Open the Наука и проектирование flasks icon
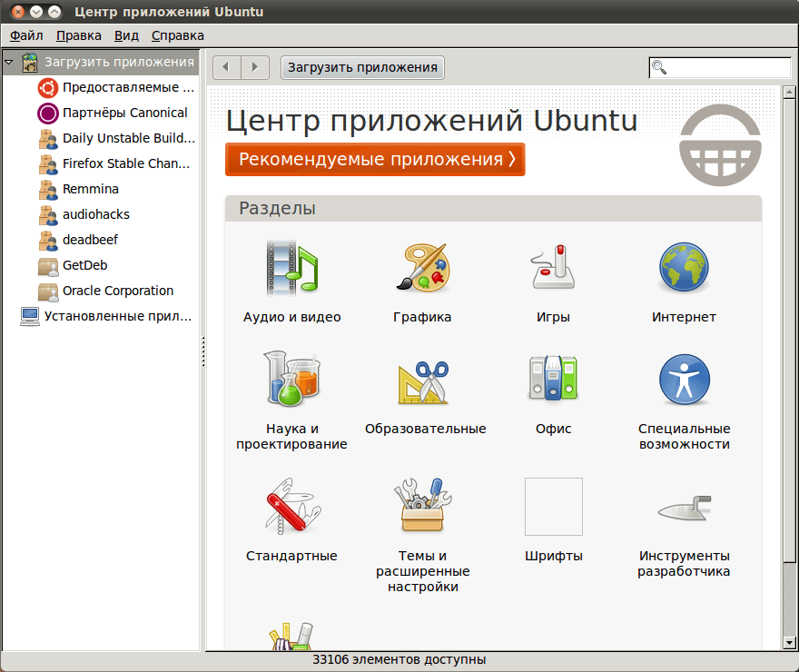Screen dimensions: 799x672 click(x=292, y=379)
